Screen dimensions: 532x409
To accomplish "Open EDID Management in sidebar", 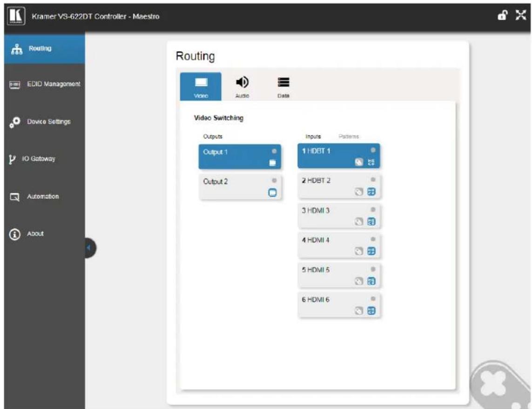I will (44, 84).
